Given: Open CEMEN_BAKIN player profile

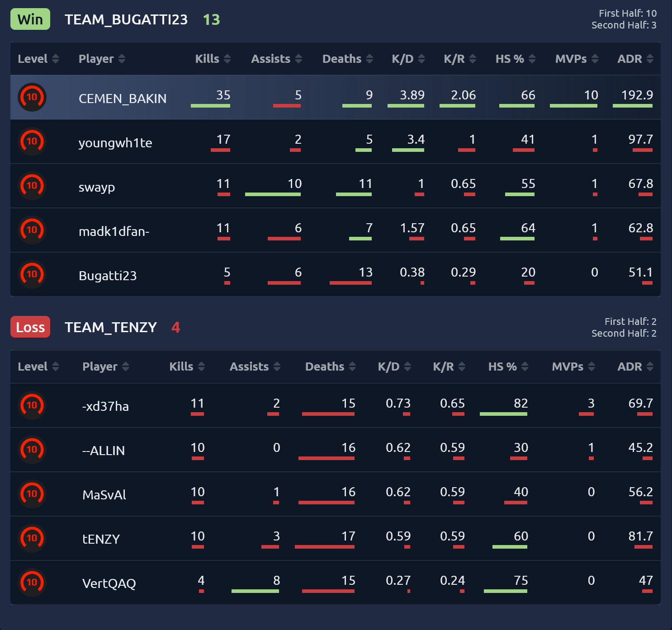Looking at the screenshot, I should 123,99.
